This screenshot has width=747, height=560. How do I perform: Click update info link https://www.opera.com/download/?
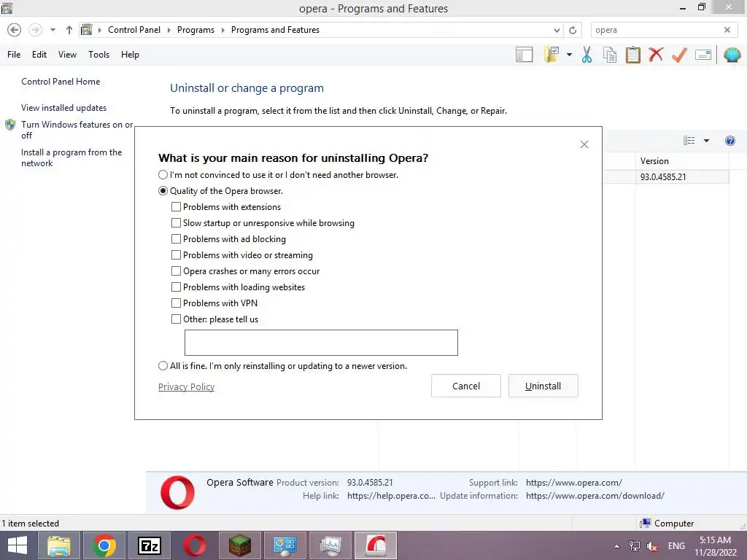coord(595,496)
